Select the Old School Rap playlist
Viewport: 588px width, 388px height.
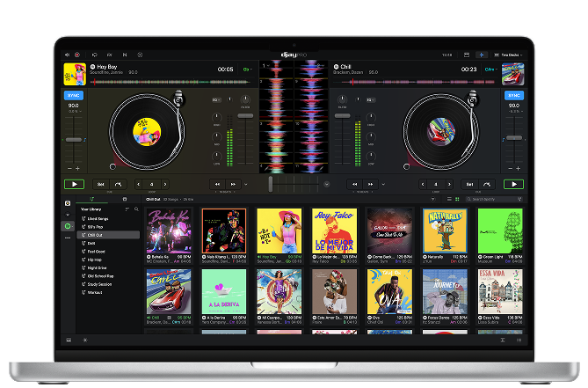pos(108,275)
